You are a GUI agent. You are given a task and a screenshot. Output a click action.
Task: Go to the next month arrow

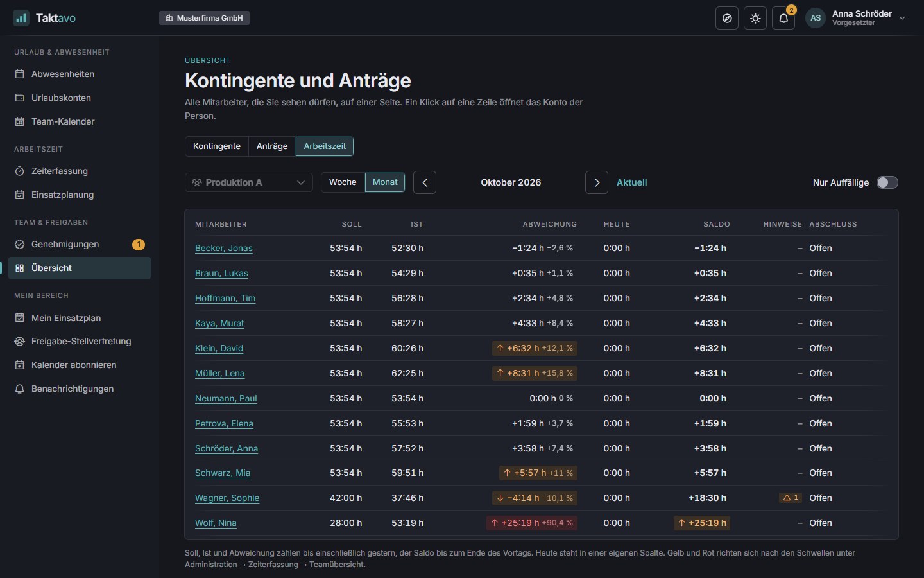pyautogui.click(x=597, y=182)
